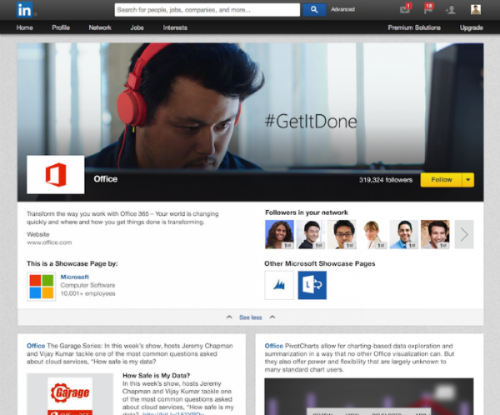Image resolution: width=500 pixels, height=415 pixels.
Task: Open the PivotCharts post chart image
Action: click(369, 397)
